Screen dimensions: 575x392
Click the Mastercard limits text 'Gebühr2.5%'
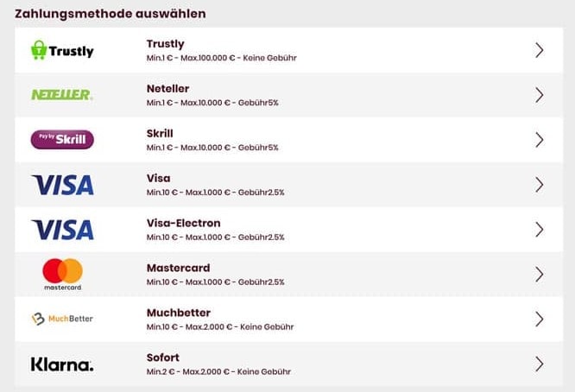(x=261, y=282)
